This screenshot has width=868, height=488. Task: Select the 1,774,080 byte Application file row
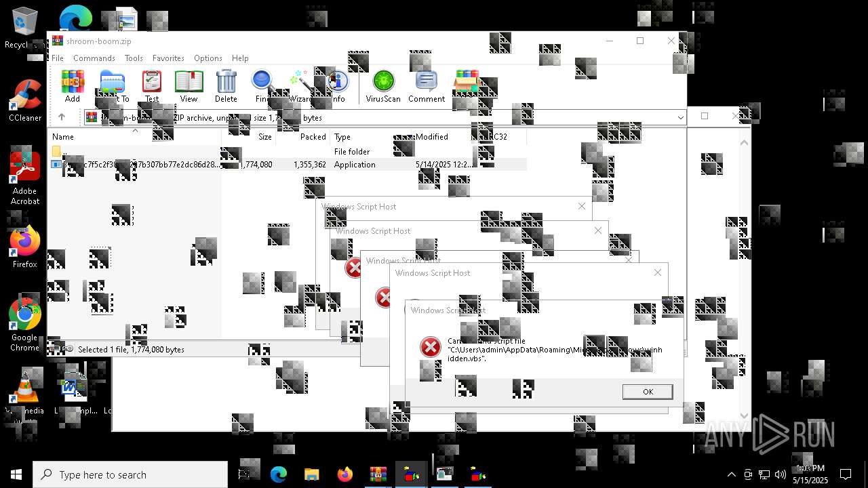tap(286, 165)
